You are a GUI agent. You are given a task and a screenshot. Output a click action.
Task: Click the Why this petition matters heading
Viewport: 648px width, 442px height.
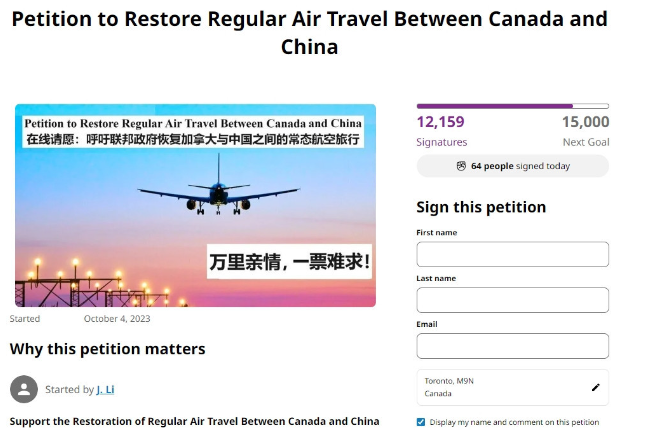point(107,349)
